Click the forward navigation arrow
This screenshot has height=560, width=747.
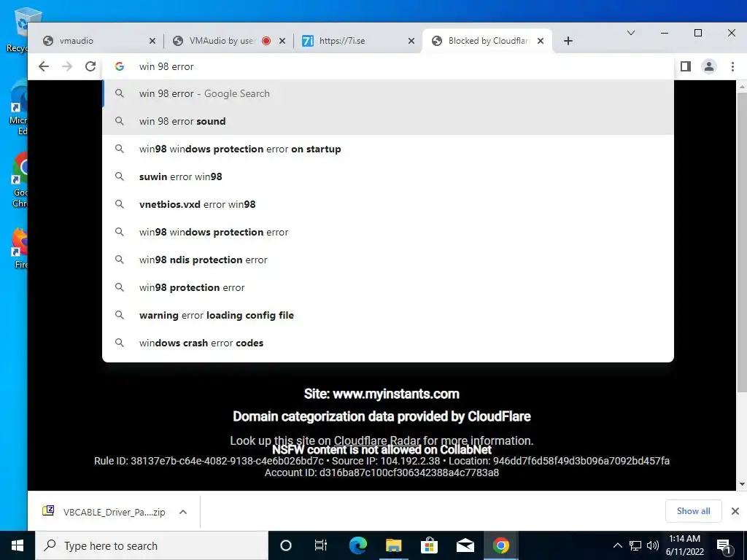tap(67, 66)
